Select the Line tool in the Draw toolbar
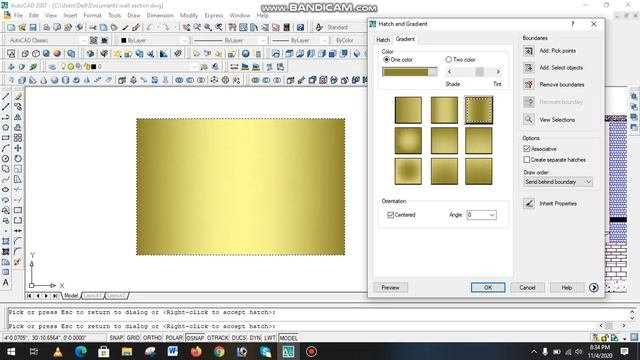The height and width of the screenshot is (360, 640). [x=6, y=97]
